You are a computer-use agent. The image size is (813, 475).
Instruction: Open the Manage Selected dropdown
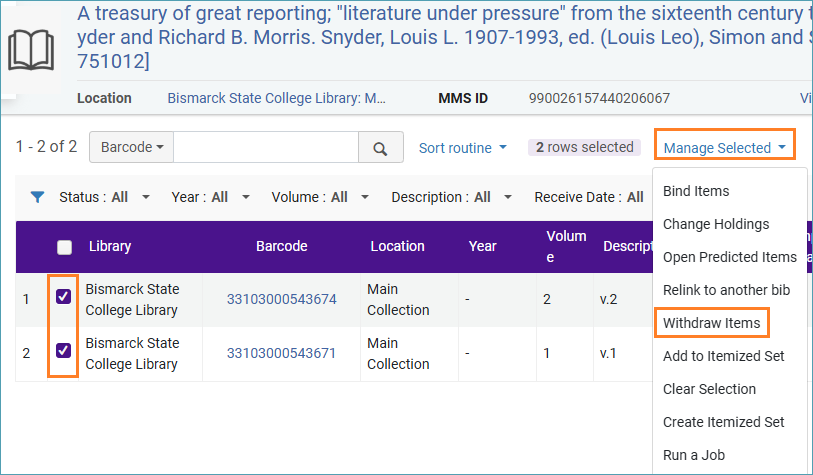[725, 148]
